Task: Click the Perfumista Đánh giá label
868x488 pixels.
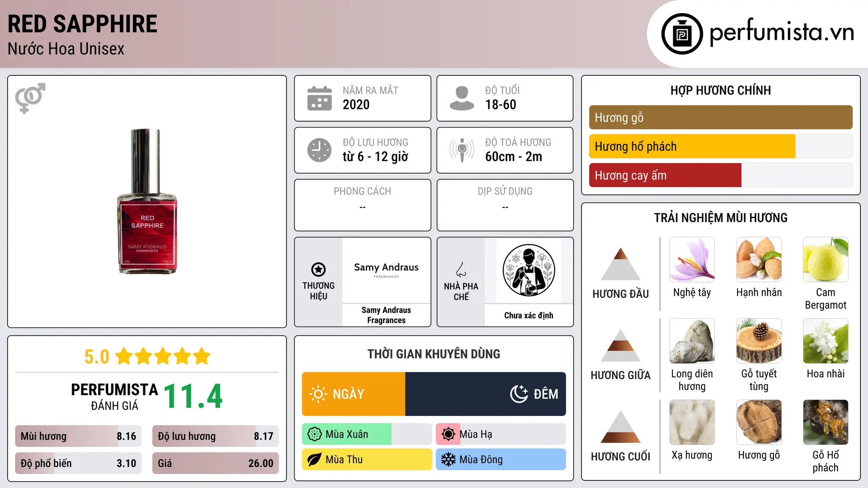Action: pos(114,396)
